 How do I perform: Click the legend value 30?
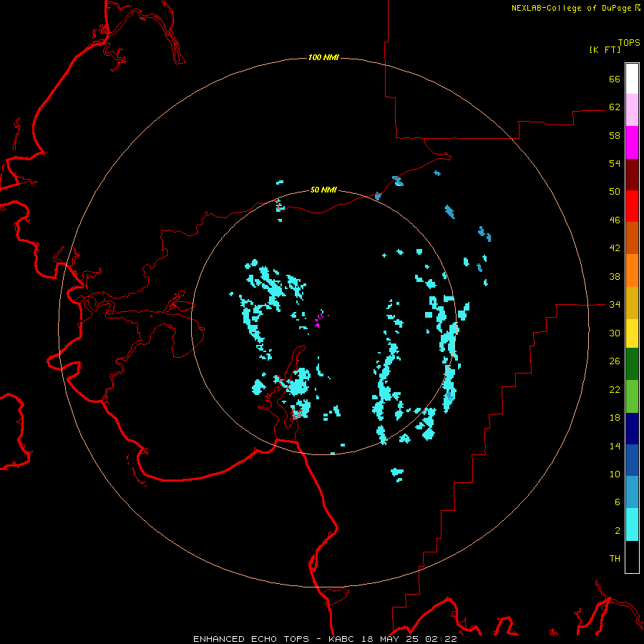click(x=615, y=333)
